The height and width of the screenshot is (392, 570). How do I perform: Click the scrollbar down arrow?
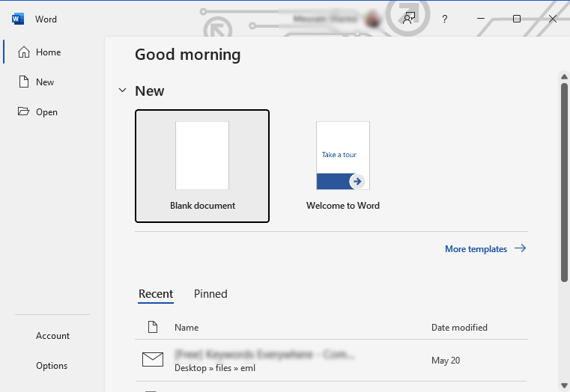tap(564, 385)
